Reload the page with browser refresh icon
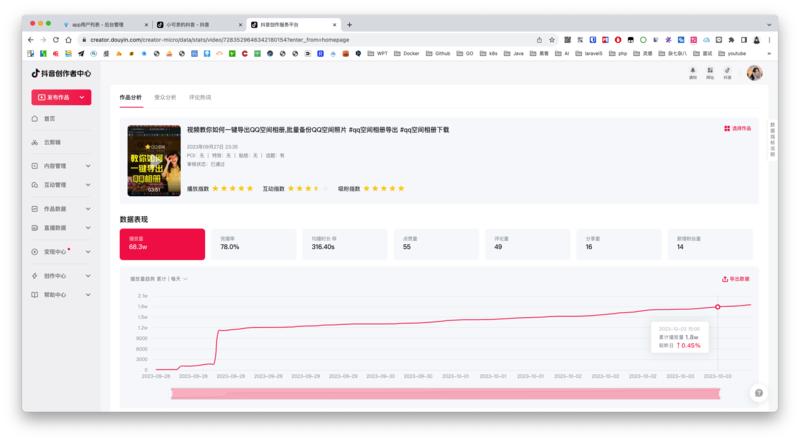 pos(56,40)
